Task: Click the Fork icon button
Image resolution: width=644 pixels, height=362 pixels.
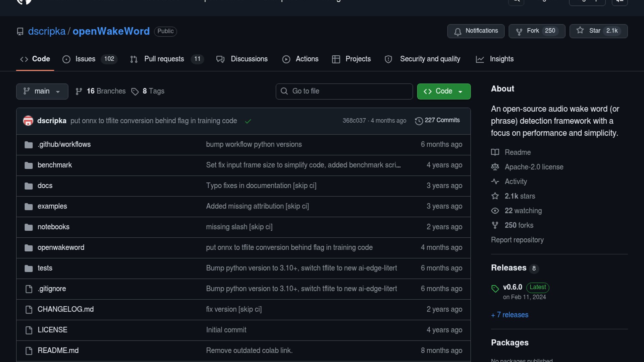Action: tap(519, 31)
